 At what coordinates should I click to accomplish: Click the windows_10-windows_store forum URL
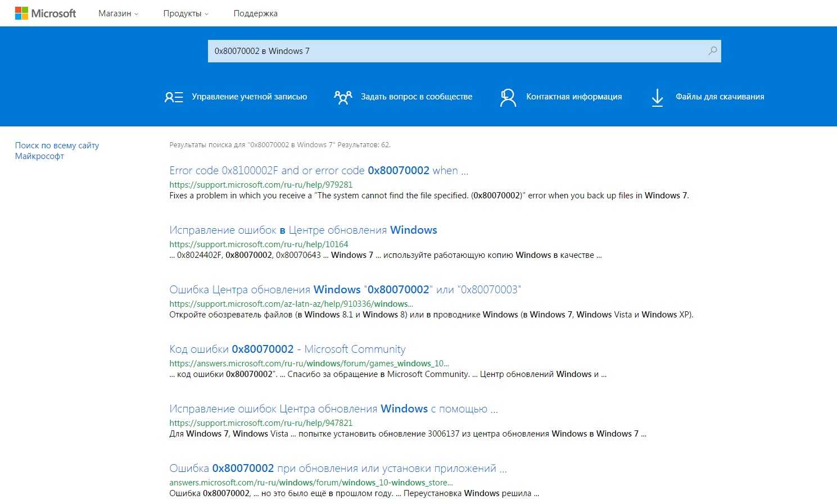[x=311, y=483]
